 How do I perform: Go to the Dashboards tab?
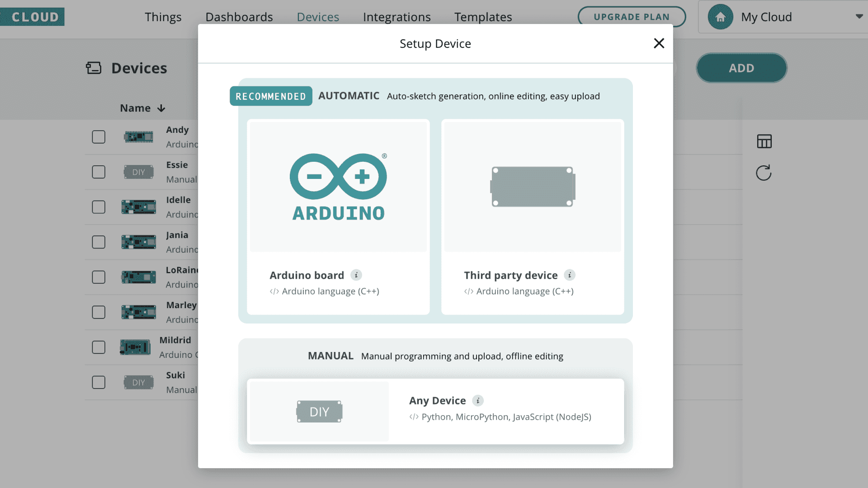click(x=239, y=17)
